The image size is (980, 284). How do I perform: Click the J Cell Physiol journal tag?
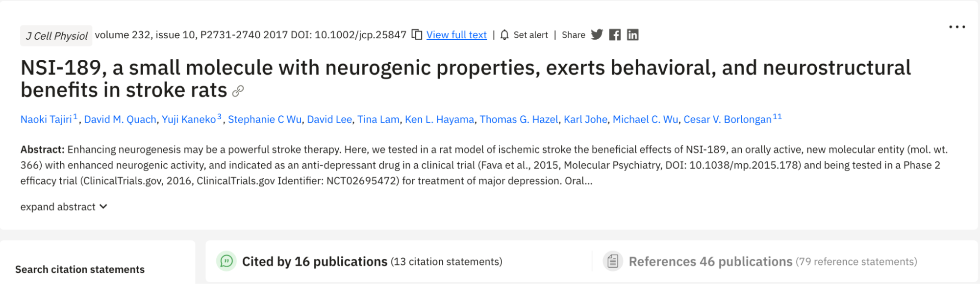click(56, 36)
